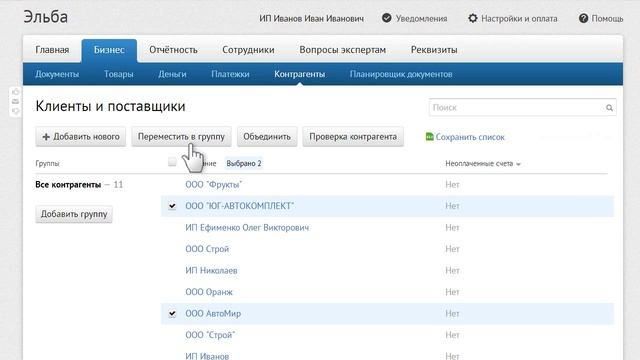Click Нет in ООО Оранж row
The width and height of the screenshot is (640, 360).
point(452,292)
